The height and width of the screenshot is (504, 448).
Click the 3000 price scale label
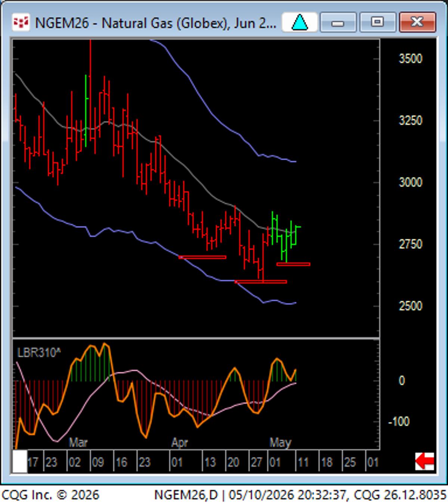point(410,183)
